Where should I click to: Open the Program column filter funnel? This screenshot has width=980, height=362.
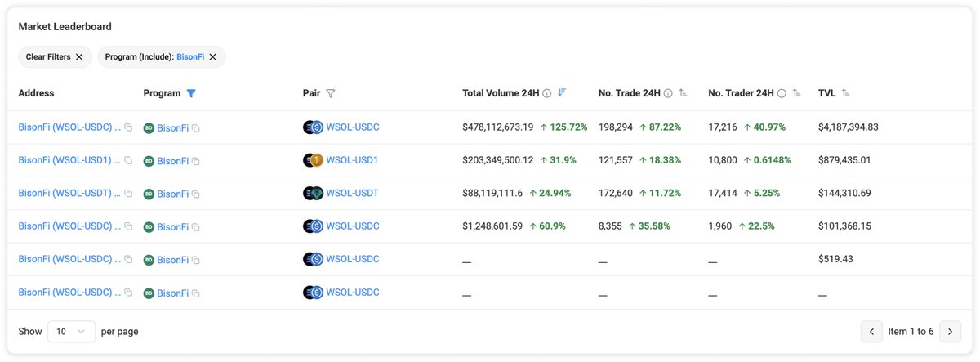tap(191, 93)
